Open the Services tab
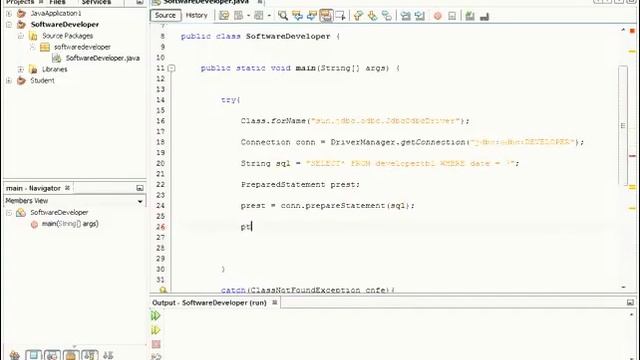This screenshot has width=640, height=360. (96, 2)
